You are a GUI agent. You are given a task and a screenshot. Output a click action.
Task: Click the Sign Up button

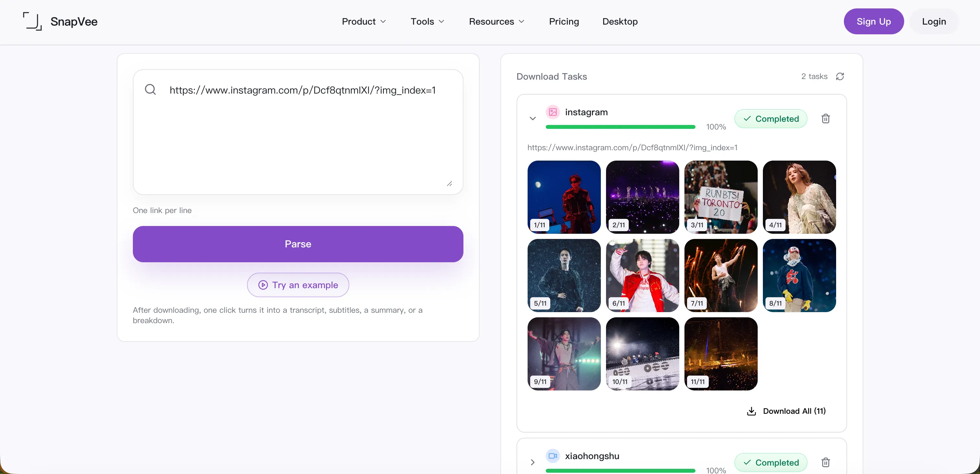[873, 21]
